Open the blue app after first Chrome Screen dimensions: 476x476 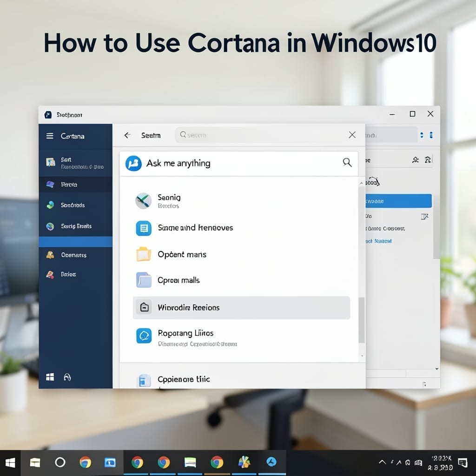point(110,463)
